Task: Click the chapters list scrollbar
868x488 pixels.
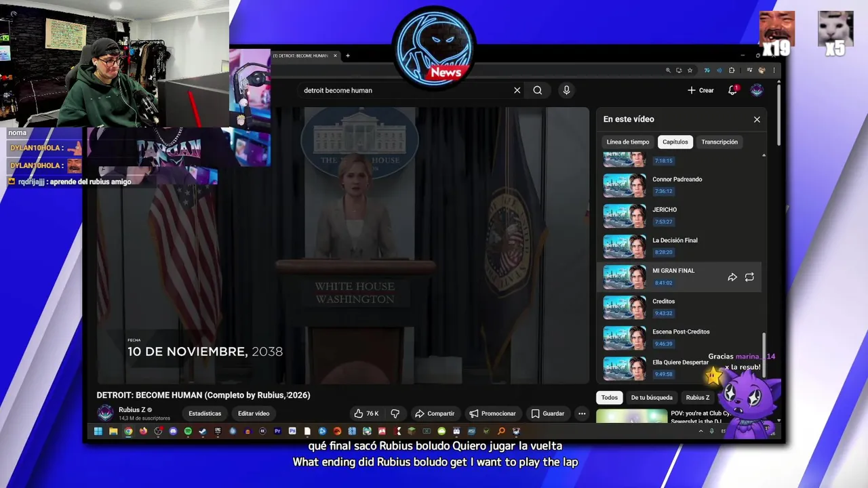Action: tap(764, 356)
